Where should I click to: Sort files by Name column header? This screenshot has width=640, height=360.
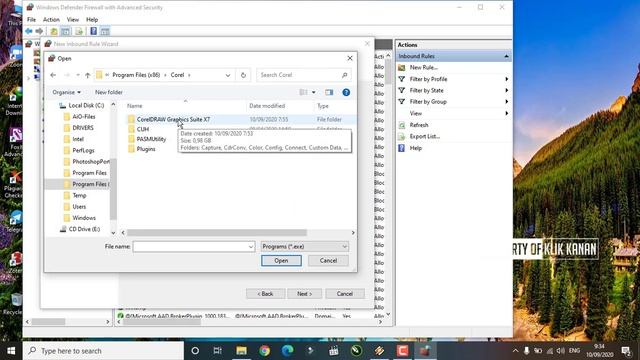pyautogui.click(x=134, y=106)
